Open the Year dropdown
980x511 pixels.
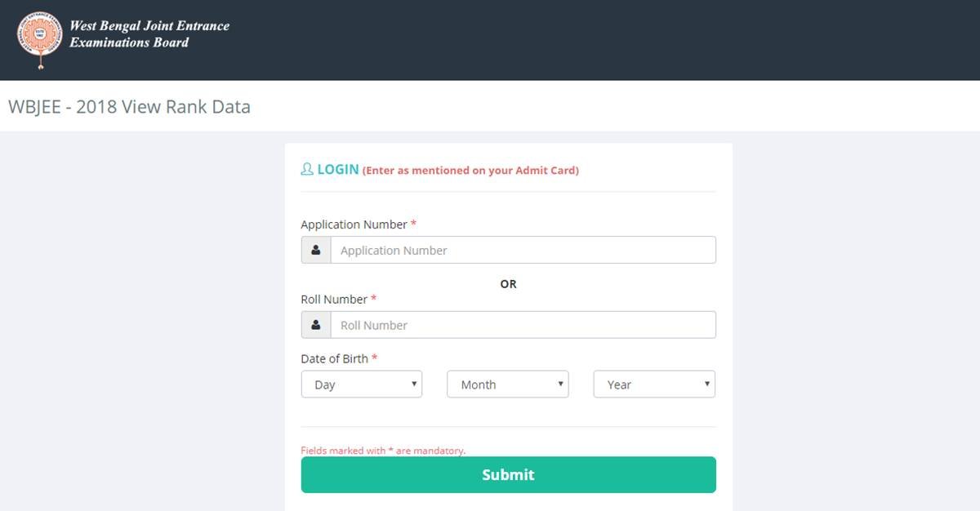coord(653,384)
